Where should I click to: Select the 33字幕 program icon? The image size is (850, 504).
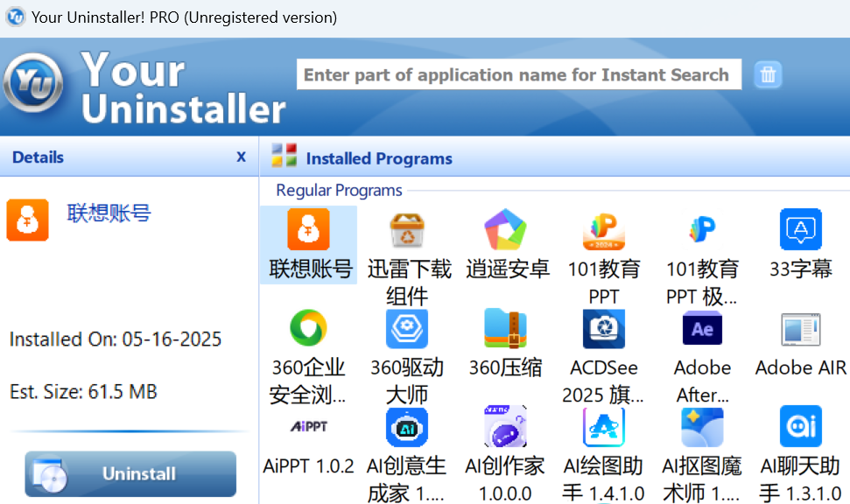tap(801, 229)
